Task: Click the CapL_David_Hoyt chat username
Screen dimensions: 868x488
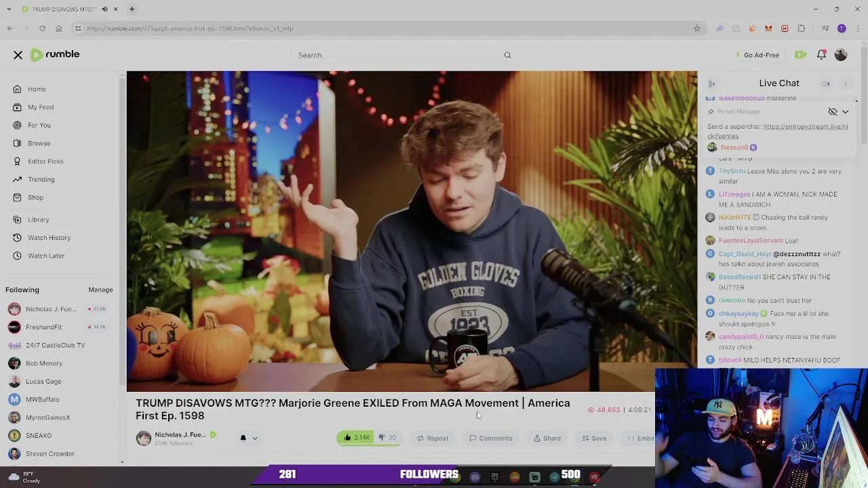Action: [x=745, y=254]
